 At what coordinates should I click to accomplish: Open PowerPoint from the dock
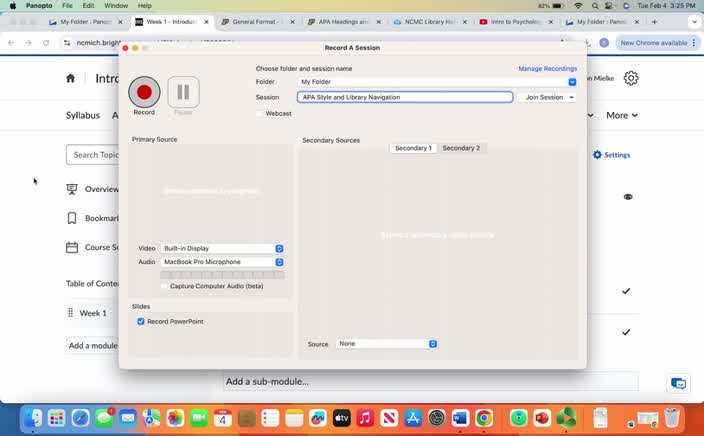[542, 418]
